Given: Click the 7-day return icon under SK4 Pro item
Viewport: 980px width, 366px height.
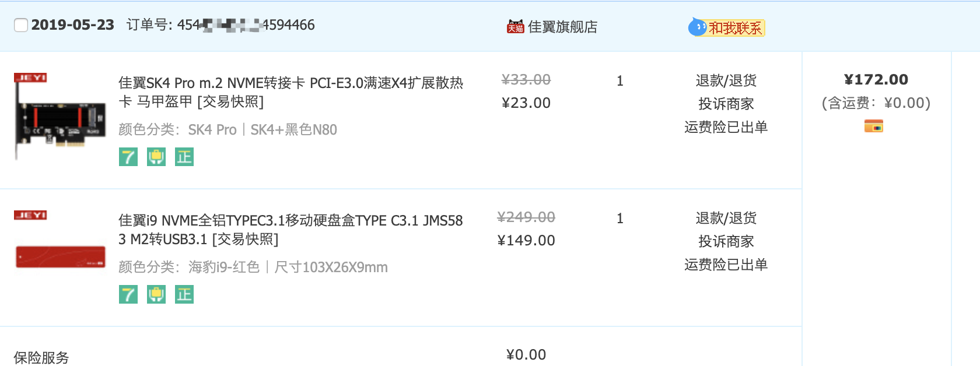Looking at the screenshot, I should [128, 157].
